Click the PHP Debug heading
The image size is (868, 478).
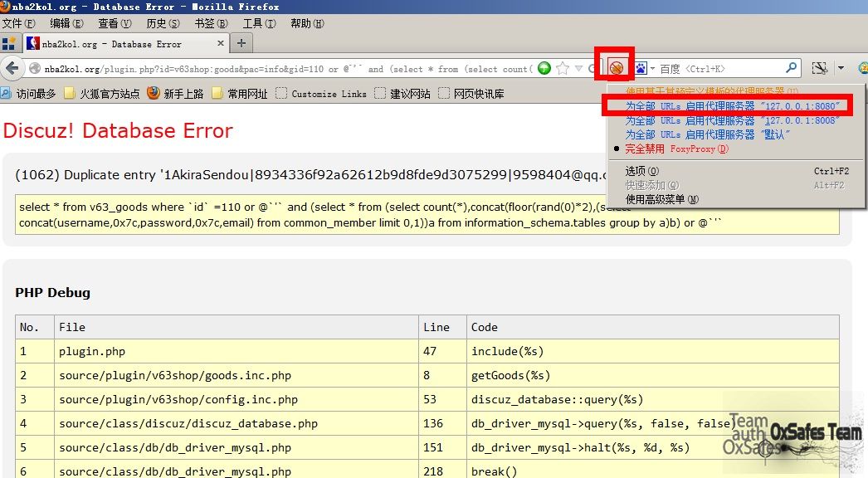coord(52,292)
